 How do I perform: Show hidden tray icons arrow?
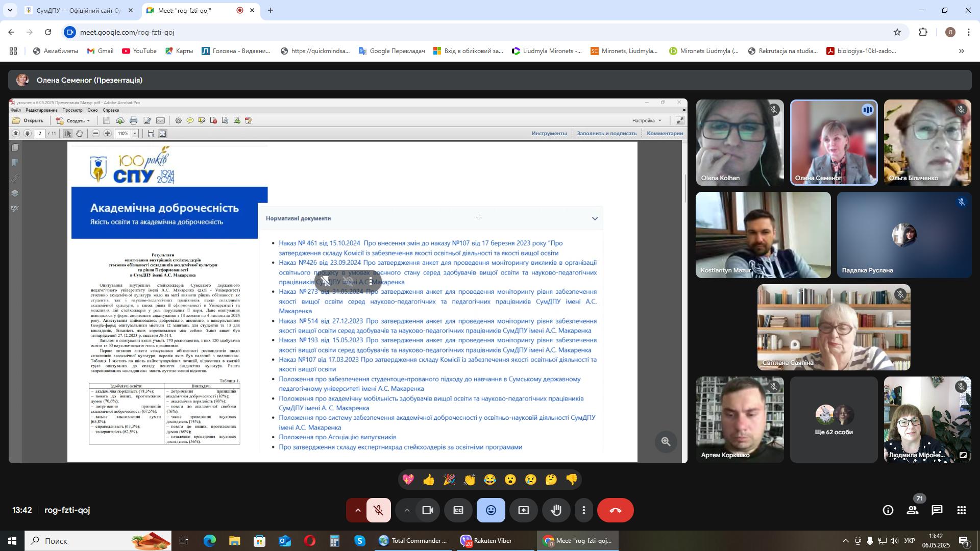(x=845, y=541)
